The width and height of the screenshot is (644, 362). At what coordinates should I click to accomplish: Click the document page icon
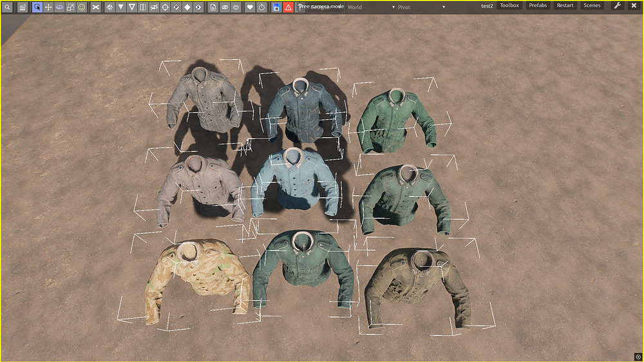coord(213,7)
